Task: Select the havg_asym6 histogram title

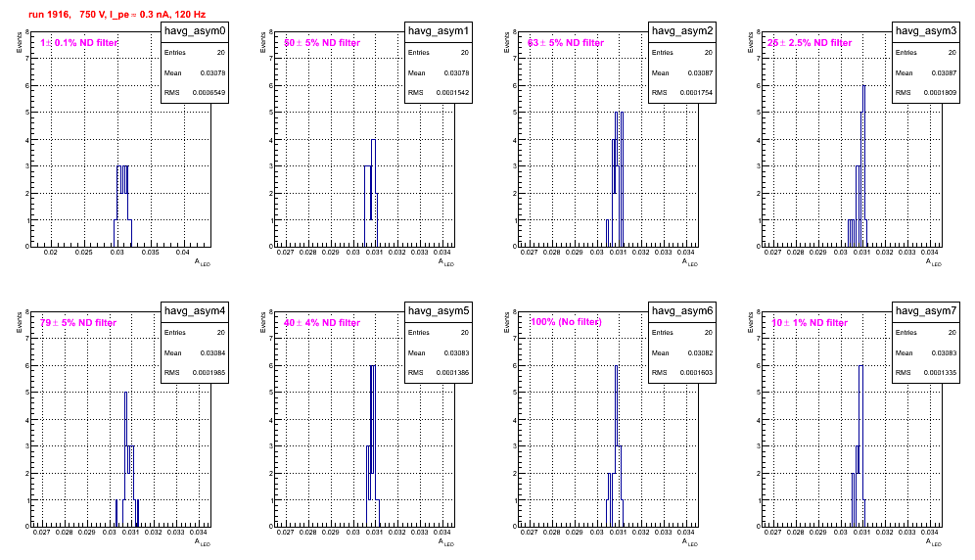Action: [x=682, y=310]
